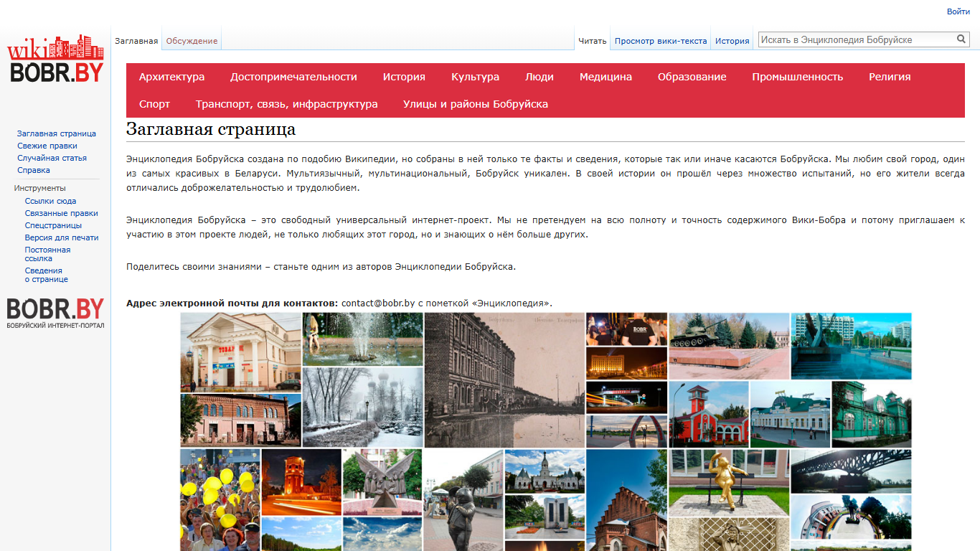Go to the Люди category

[539, 77]
